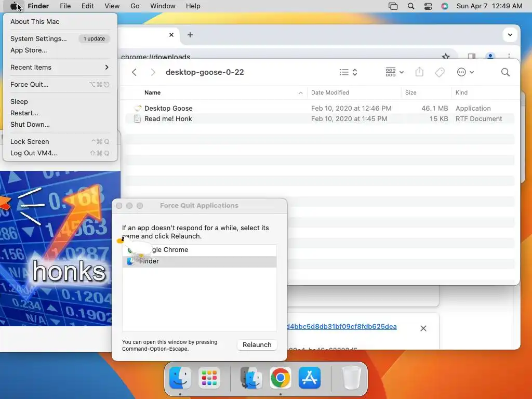
Task: Open App Store from Apple menu
Action: click(x=60, y=50)
